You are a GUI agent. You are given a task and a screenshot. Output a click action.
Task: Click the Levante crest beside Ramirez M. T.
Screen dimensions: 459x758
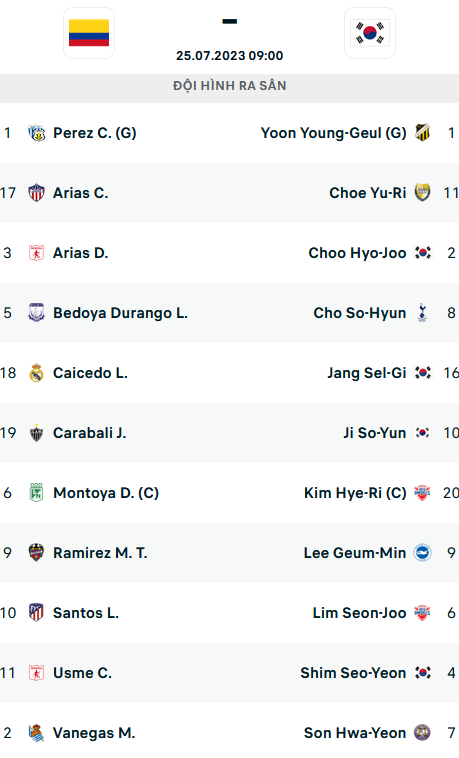[x=36, y=553]
